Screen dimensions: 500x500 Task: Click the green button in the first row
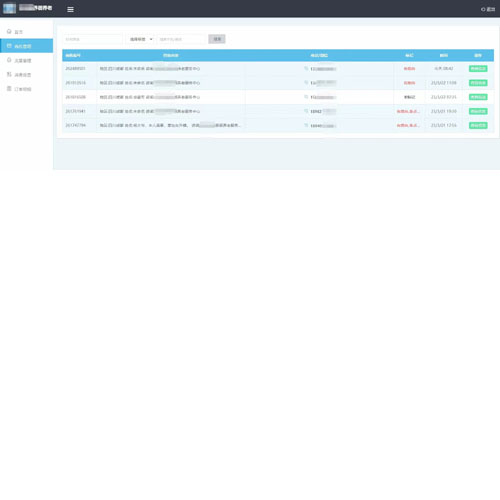(x=478, y=69)
